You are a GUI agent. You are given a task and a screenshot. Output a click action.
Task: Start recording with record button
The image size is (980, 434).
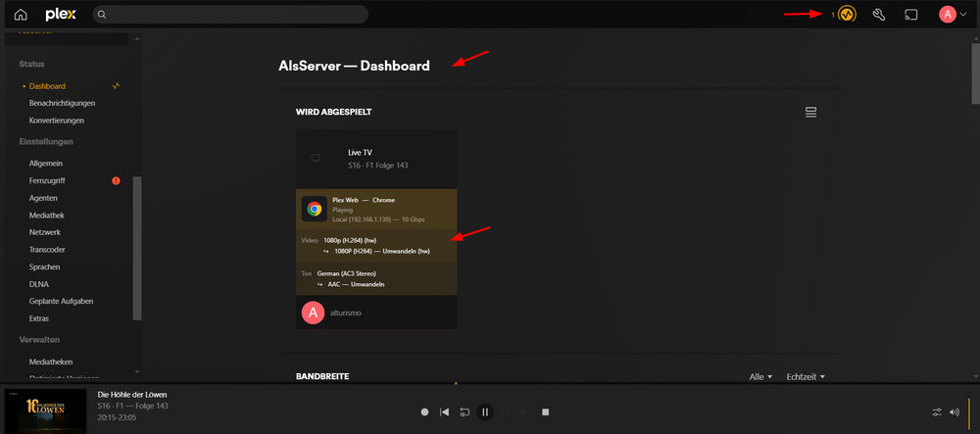click(424, 412)
